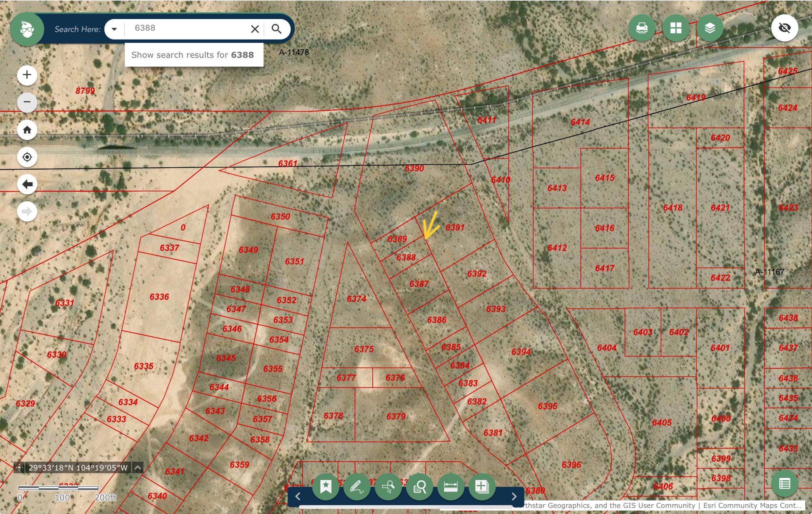Choose 'Show search results for 6388' suggestion
This screenshot has height=514, width=812.
(x=193, y=55)
